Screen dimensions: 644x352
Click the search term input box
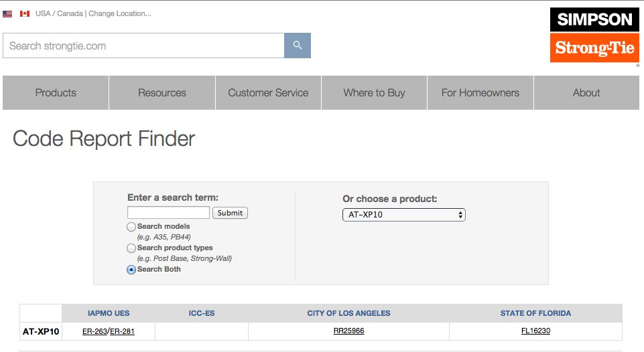pyautogui.click(x=168, y=213)
